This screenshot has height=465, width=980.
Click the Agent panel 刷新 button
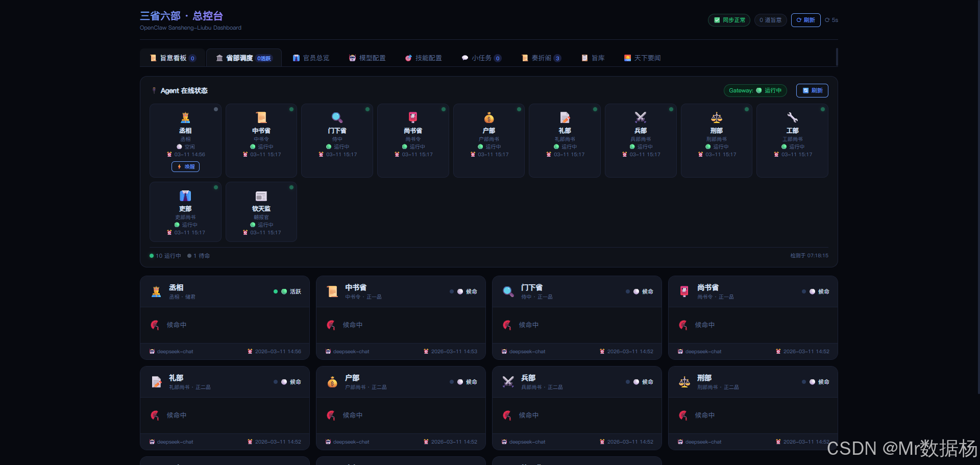(x=812, y=90)
